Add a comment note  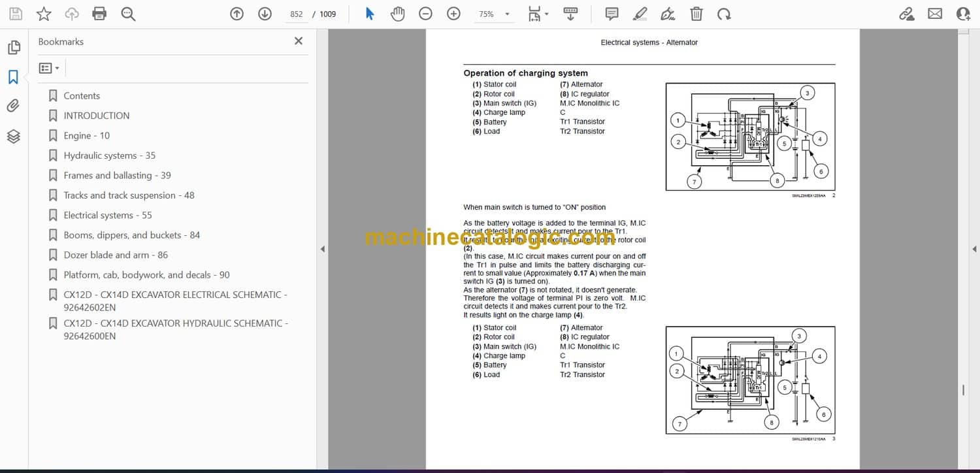[612, 14]
